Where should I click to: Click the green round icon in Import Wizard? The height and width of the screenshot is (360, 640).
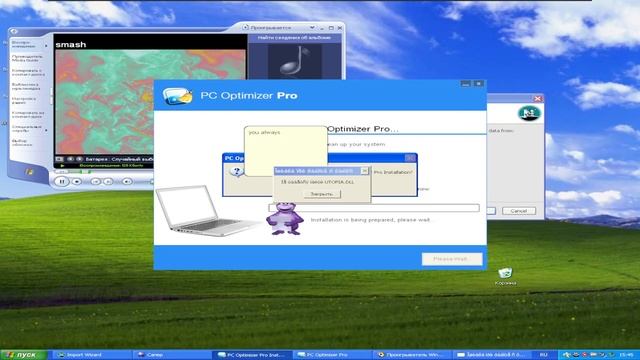coord(529,113)
